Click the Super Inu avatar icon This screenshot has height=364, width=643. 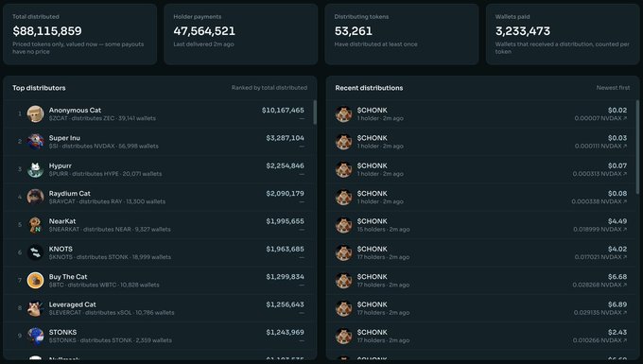point(35,142)
